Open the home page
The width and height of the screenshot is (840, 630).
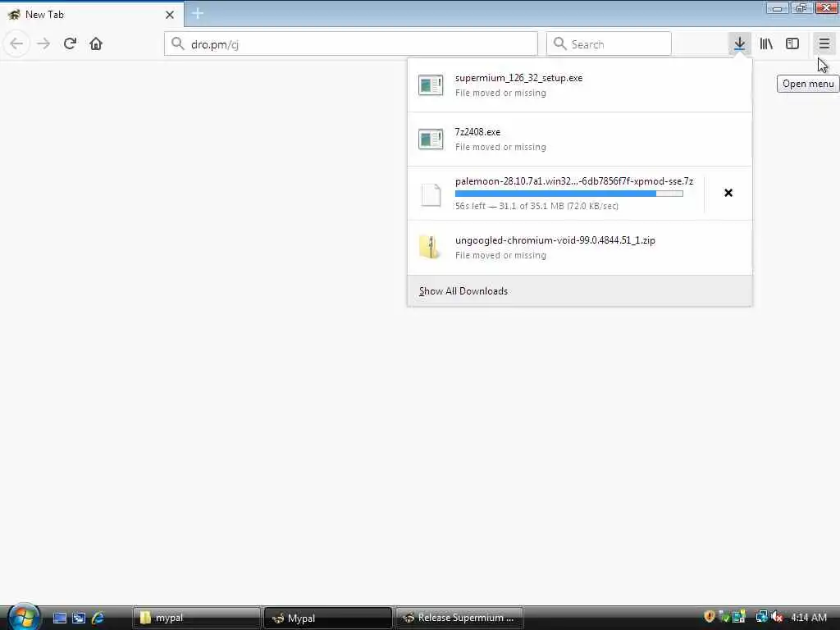(x=96, y=43)
